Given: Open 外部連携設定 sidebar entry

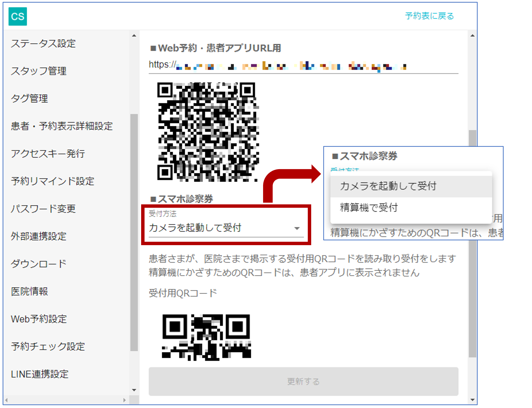Looking at the screenshot, I should (39, 236).
